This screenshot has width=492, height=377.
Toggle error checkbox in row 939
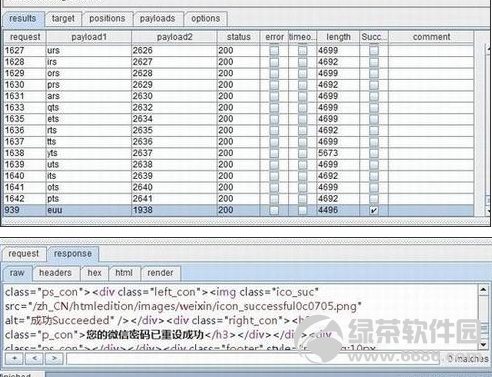(x=274, y=210)
